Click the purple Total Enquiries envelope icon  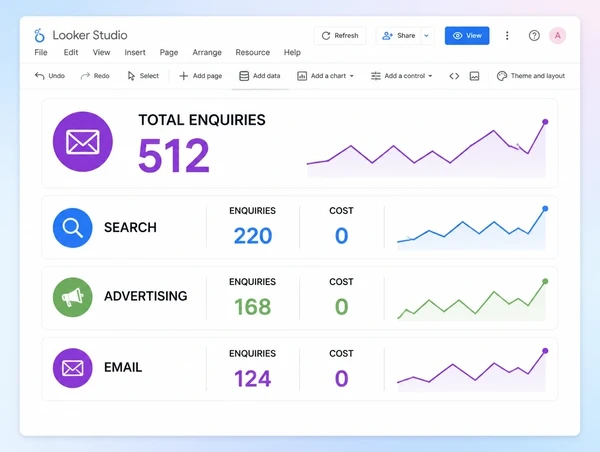pyautogui.click(x=83, y=142)
